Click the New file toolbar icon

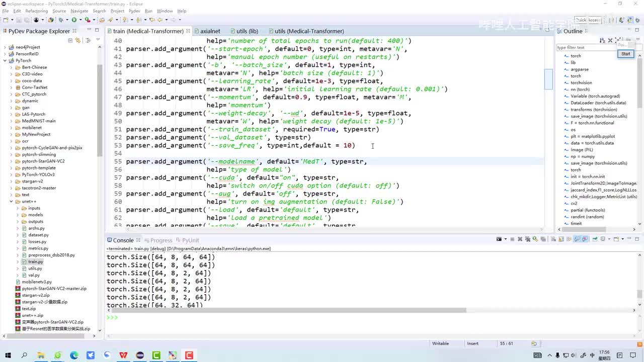coord(6,20)
